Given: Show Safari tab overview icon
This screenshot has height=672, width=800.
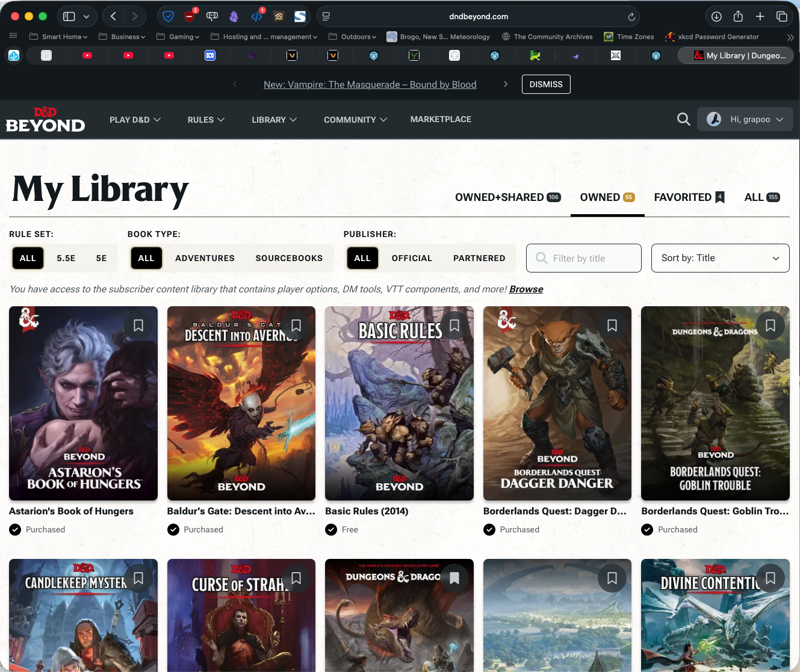Looking at the screenshot, I should click(781, 17).
